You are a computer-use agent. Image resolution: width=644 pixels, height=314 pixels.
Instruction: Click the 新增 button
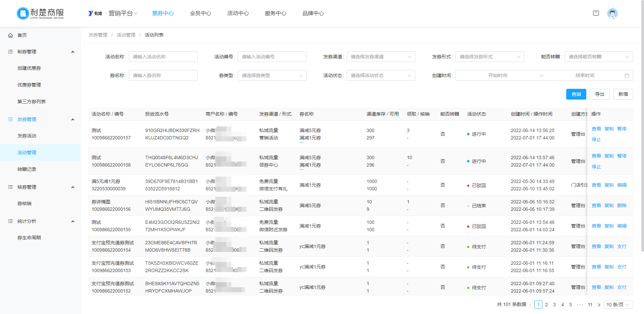[623, 94]
